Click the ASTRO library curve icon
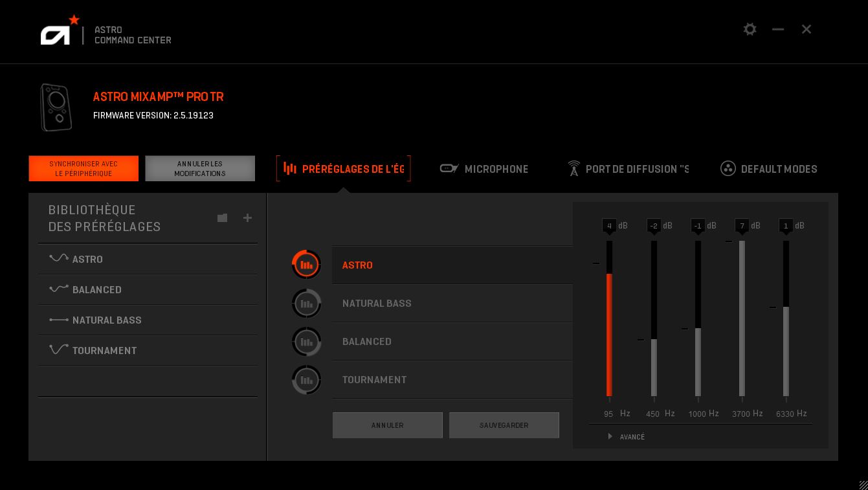Viewport: 868px width, 490px height. click(59, 258)
